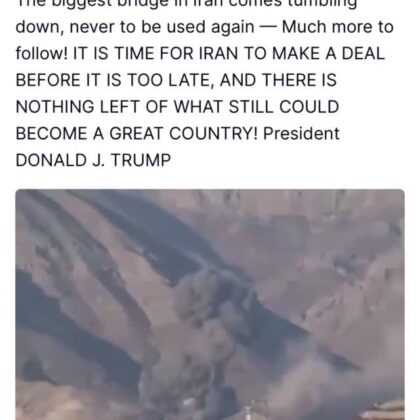
Task: Open the attached smoke video thumbnail
Action: click(210, 304)
